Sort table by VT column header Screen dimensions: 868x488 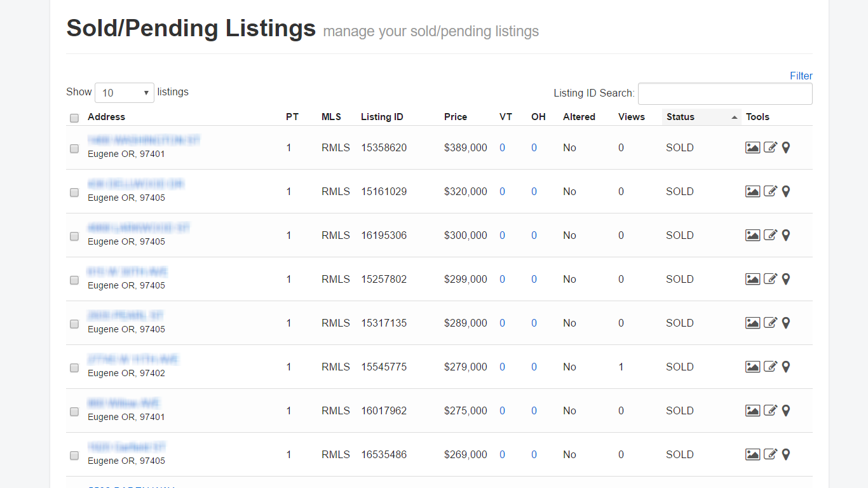[x=506, y=117]
